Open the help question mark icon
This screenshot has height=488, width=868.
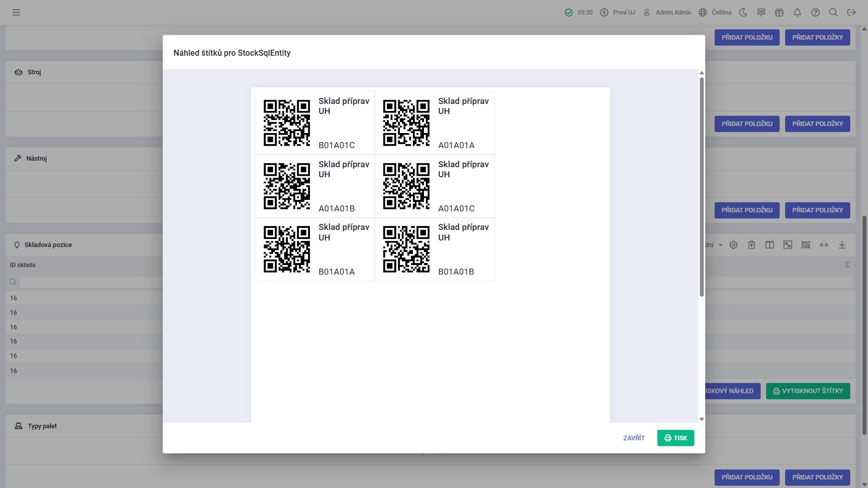tap(815, 13)
